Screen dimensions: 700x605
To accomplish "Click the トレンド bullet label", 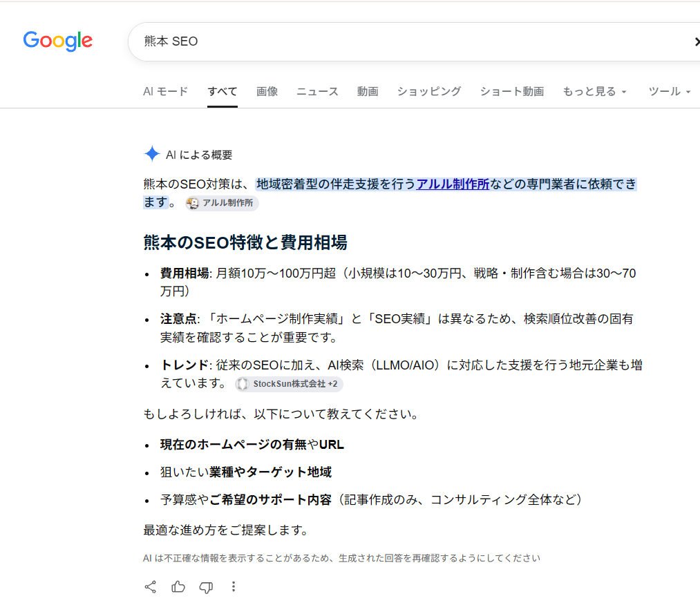I will tap(185, 365).
